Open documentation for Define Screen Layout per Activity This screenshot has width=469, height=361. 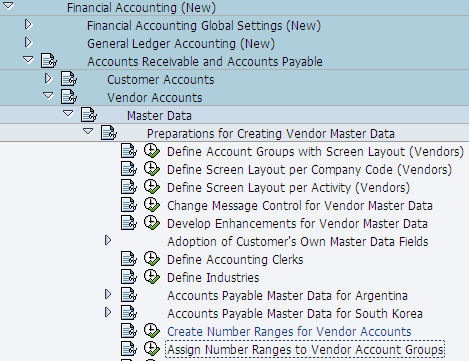(x=129, y=187)
